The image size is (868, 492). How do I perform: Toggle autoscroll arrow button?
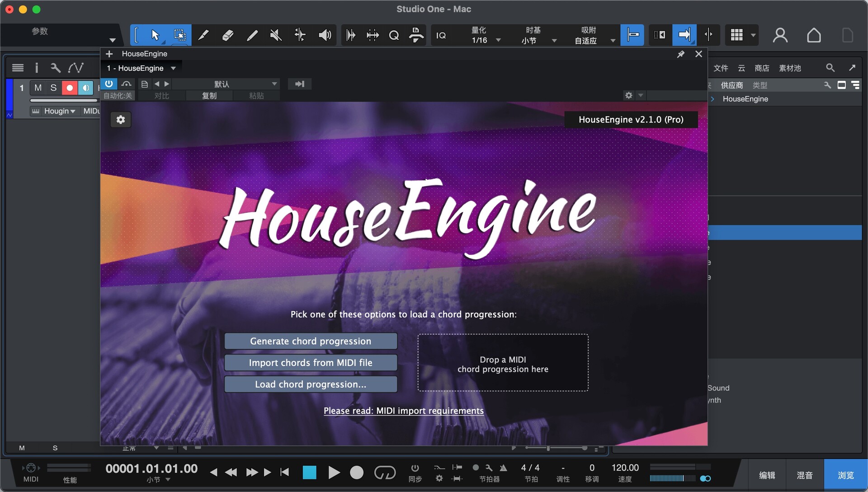pyautogui.click(x=684, y=35)
